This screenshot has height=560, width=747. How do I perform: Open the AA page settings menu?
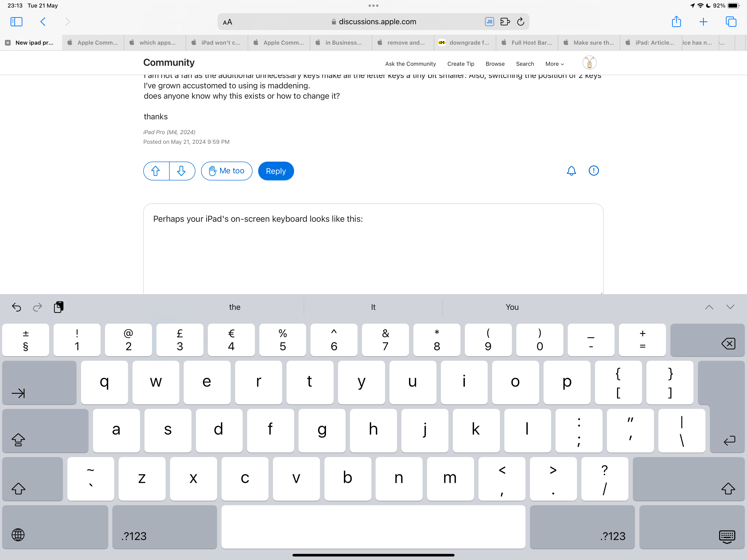(227, 21)
